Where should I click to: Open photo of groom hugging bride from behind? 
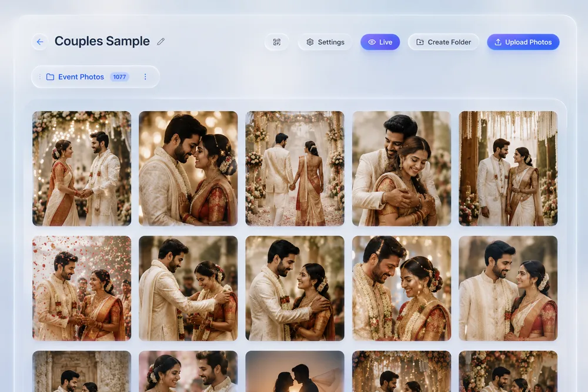[402, 169]
